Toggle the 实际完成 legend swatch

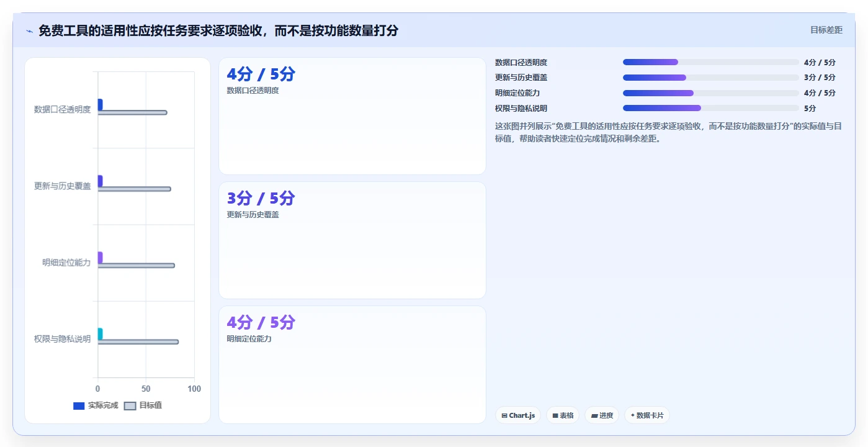click(79, 406)
